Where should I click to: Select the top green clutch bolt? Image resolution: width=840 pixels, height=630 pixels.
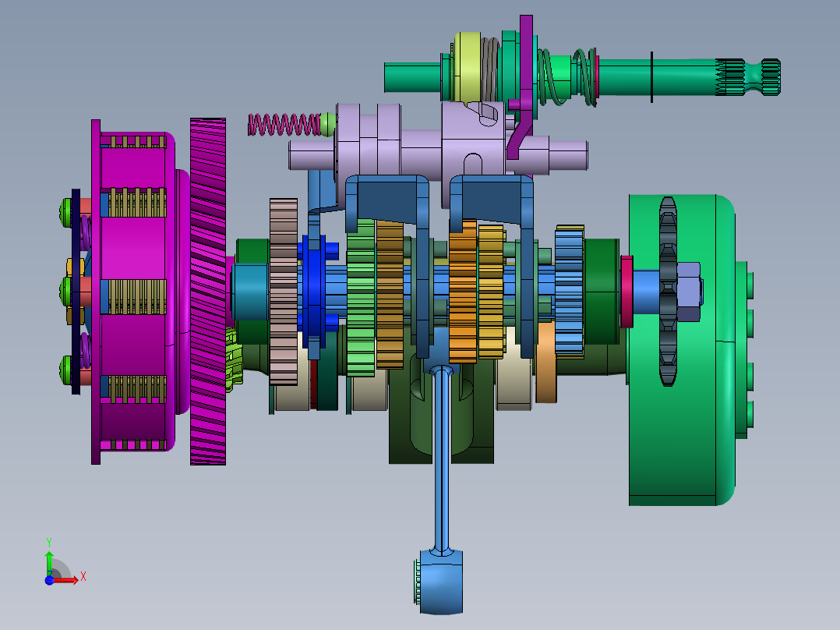point(65,212)
